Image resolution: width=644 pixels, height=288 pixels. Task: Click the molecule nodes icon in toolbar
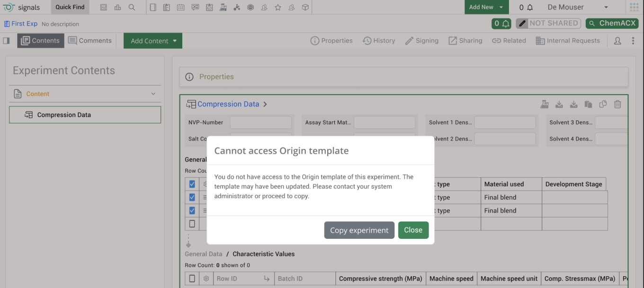(x=237, y=7)
